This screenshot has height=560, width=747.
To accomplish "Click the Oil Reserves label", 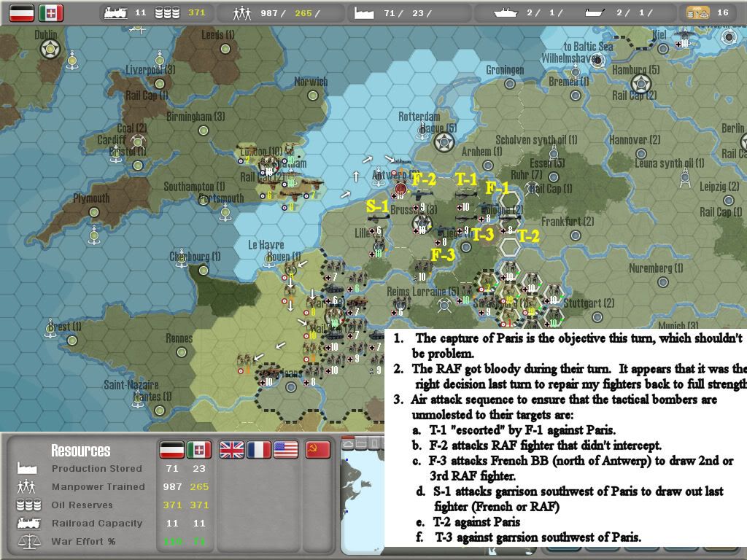I will tap(82, 505).
